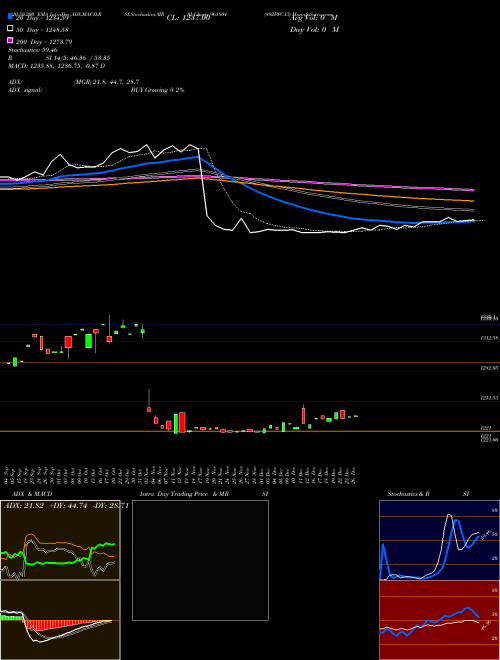Click the 1292.95 price axis label

(x=489, y=367)
